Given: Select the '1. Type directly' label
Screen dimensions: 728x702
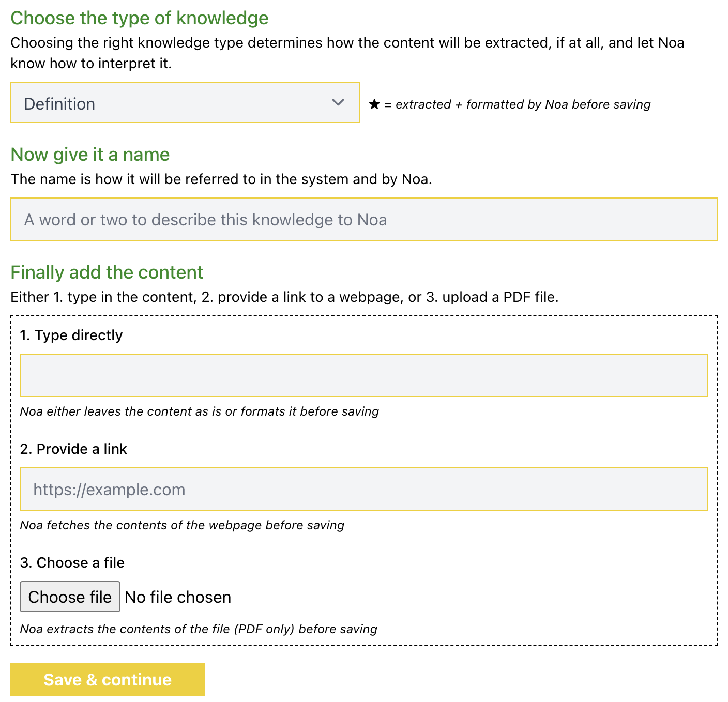Looking at the screenshot, I should 71,335.
